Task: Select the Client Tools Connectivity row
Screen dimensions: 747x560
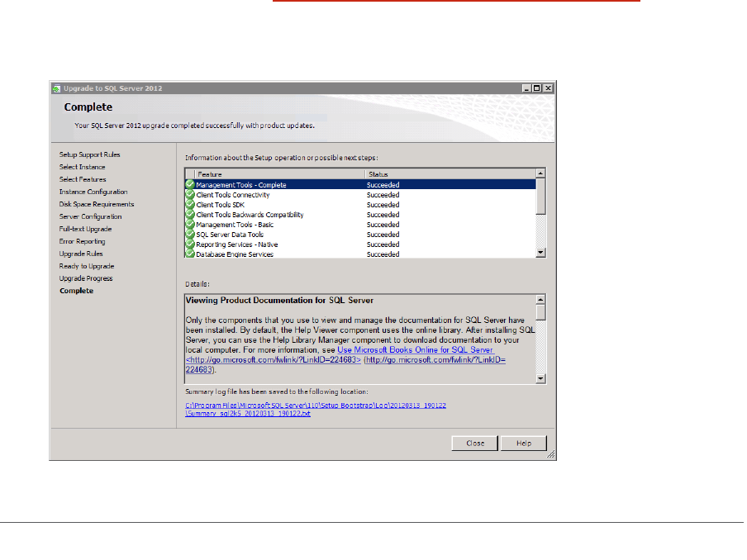Action: point(360,195)
